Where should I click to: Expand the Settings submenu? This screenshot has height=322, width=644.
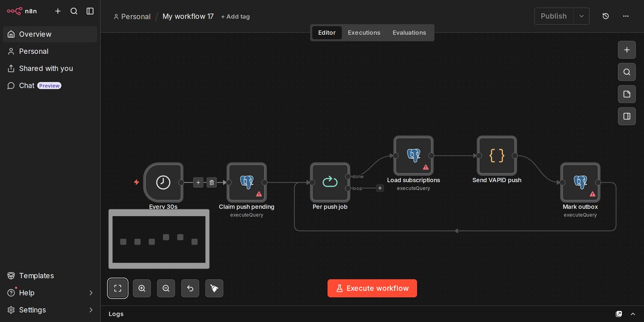[91, 310]
